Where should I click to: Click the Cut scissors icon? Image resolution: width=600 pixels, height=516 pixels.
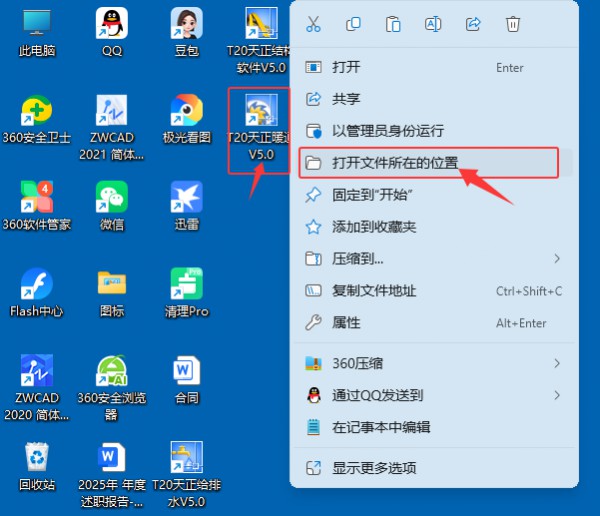[x=313, y=24]
